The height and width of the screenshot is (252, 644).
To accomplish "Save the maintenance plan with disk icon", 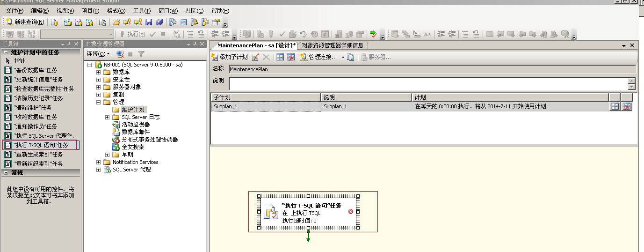I will [149, 22].
